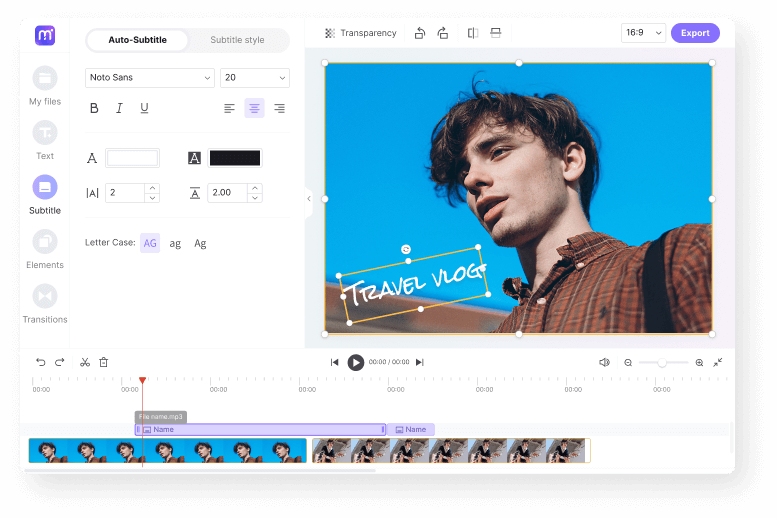Collapse the timeline to fit

(718, 362)
